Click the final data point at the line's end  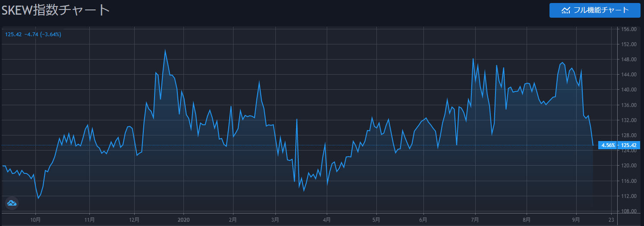[593, 145]
